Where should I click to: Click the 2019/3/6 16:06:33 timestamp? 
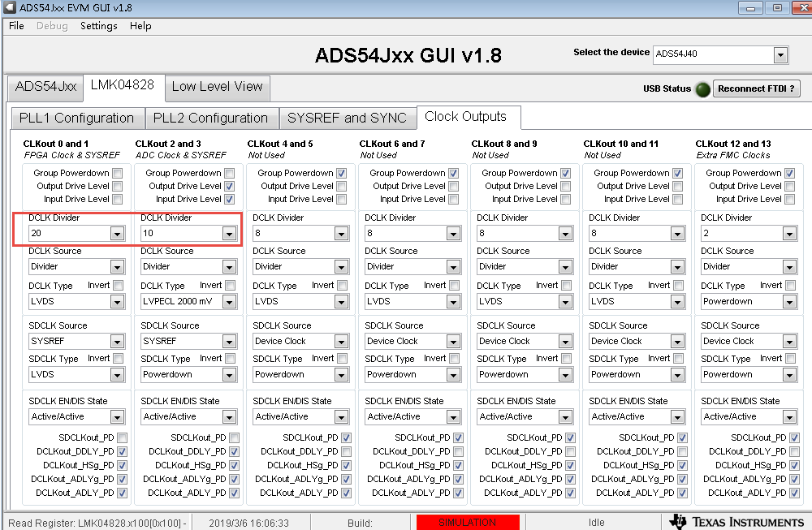pos(249,524)
